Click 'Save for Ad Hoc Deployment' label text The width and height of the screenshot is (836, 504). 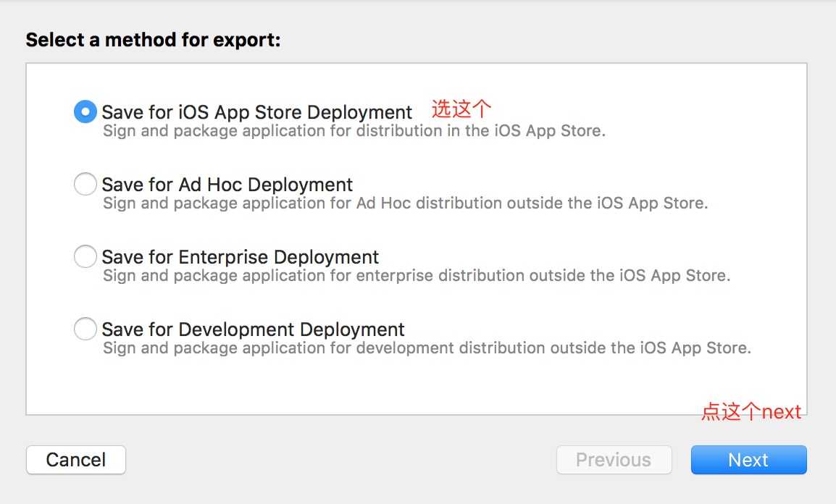227,185
